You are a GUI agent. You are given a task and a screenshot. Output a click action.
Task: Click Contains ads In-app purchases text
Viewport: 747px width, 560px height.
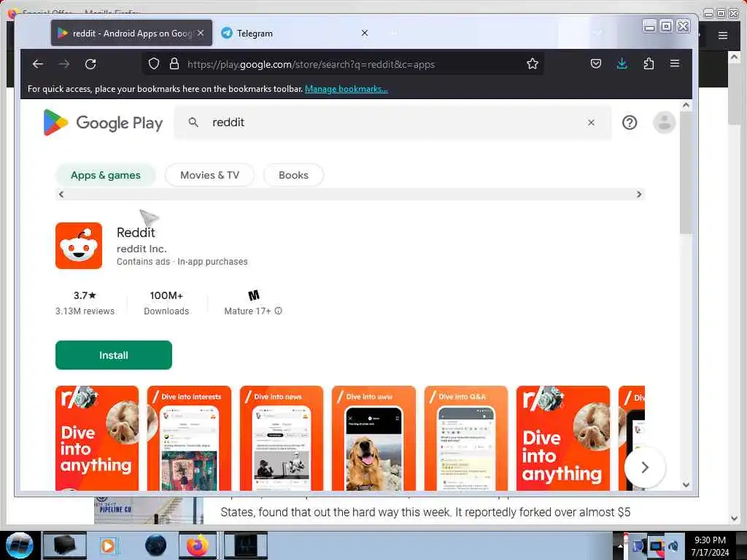coord(182,262)
